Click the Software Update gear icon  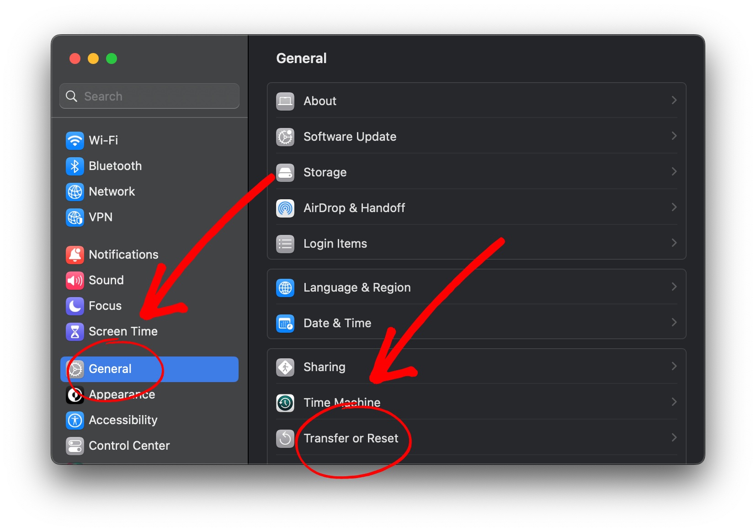tap(285, 137)
